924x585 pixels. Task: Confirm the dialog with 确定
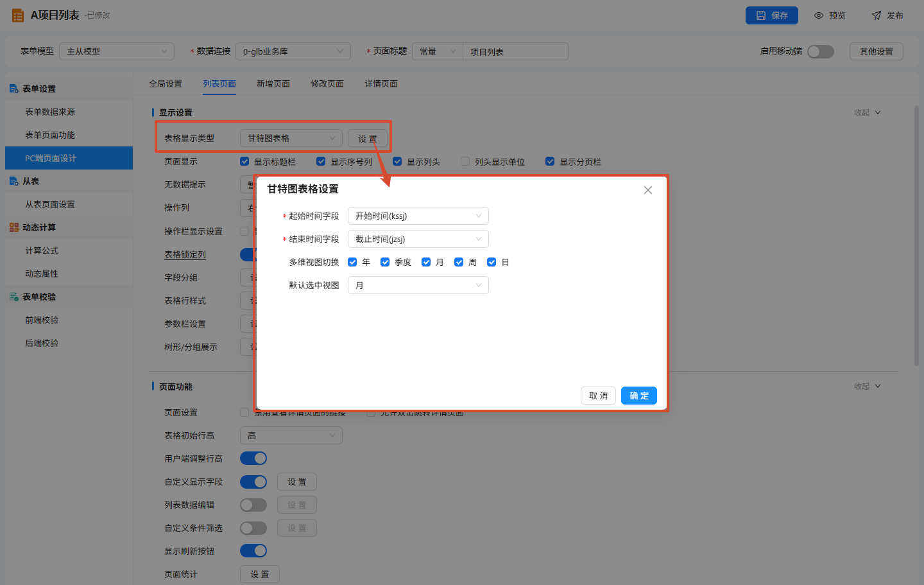[x=639, y=396]
